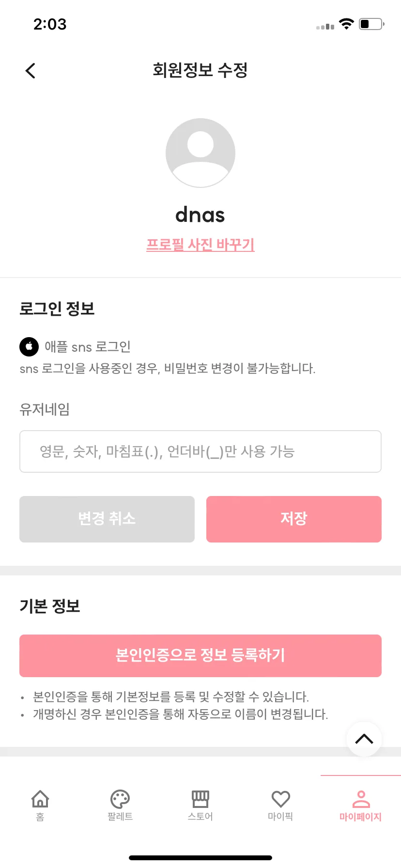Open the 팔레트 palette icon
The height and width of the screenshot is (868, 401).
[120, 799]
